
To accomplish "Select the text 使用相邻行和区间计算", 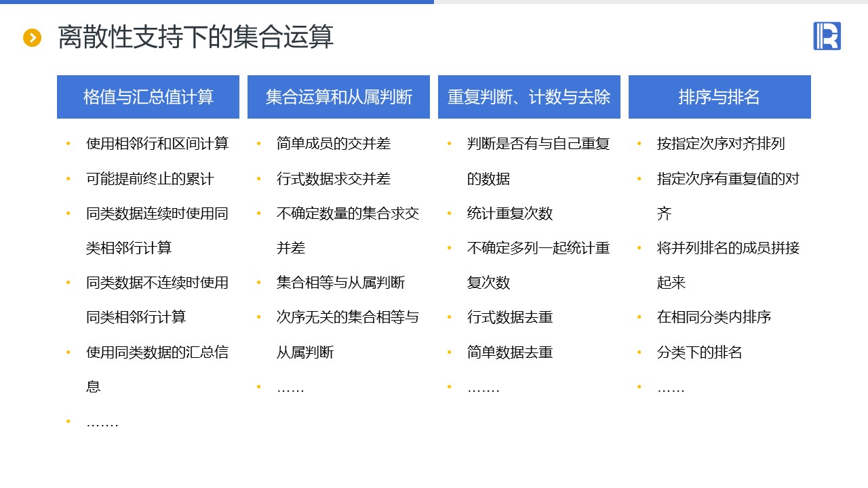I will click(157, 144).
